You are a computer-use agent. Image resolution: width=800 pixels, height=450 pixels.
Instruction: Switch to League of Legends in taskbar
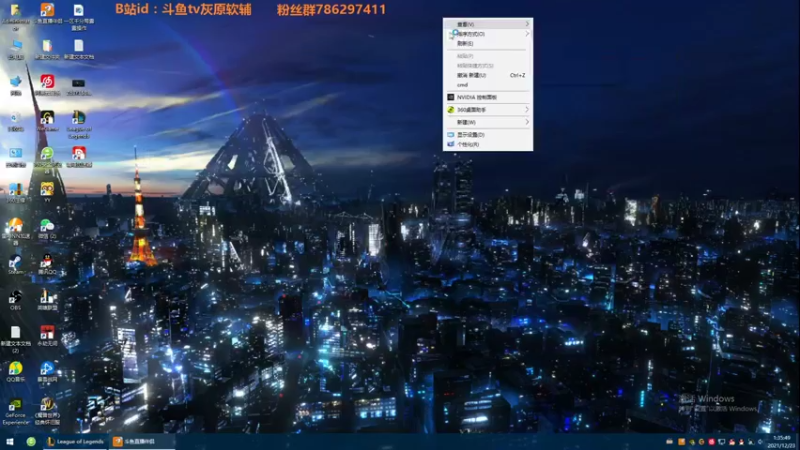click(x=75, y=441)
